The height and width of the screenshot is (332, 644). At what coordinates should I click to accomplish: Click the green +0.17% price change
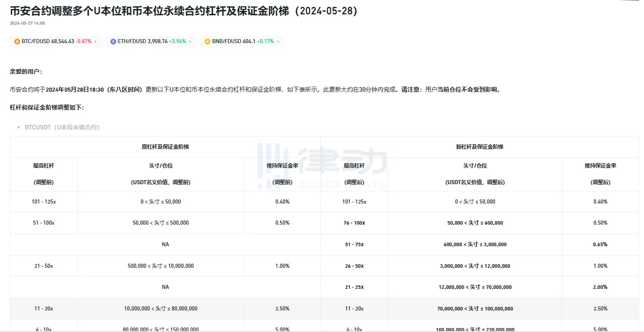[x=265, y=41]
